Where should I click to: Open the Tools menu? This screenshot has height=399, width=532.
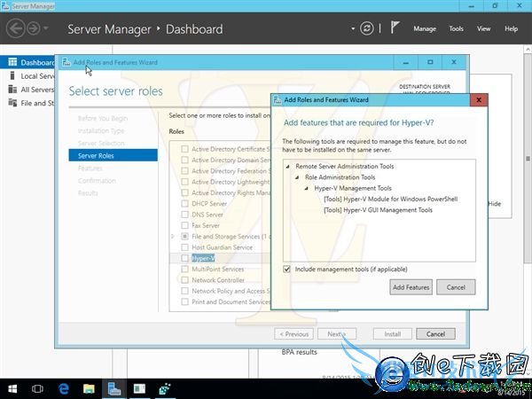[x=456, y=29]
